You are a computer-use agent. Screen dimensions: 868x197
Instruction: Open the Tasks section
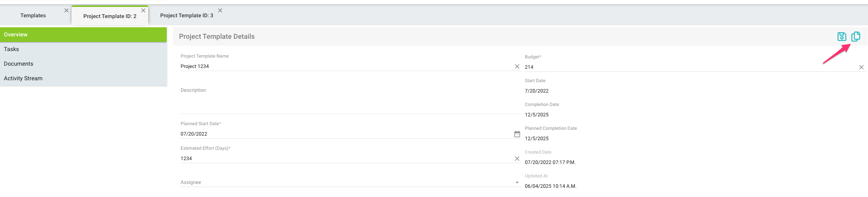point(12,49)
